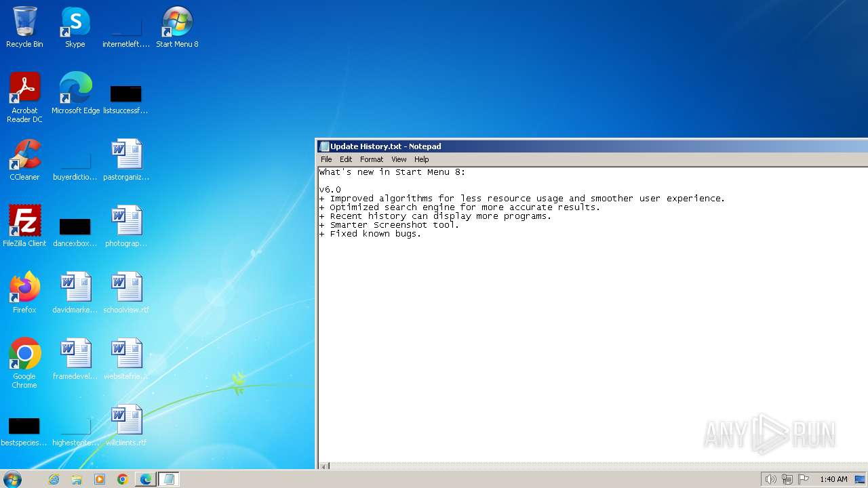The image size is (868, 488).
Task: Click 'What's new in Start Menu 8:' line
Action: pyautogui.click(x=393, y=172)
